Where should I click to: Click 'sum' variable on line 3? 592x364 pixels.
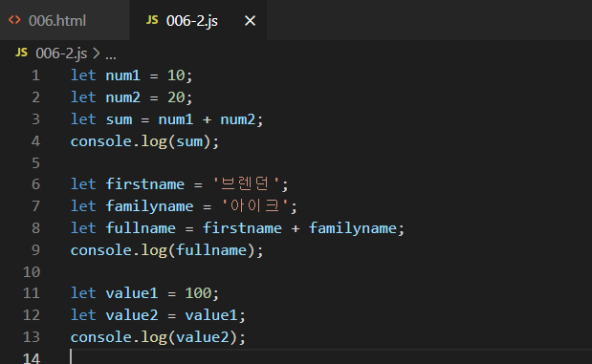tap(119, 119)
